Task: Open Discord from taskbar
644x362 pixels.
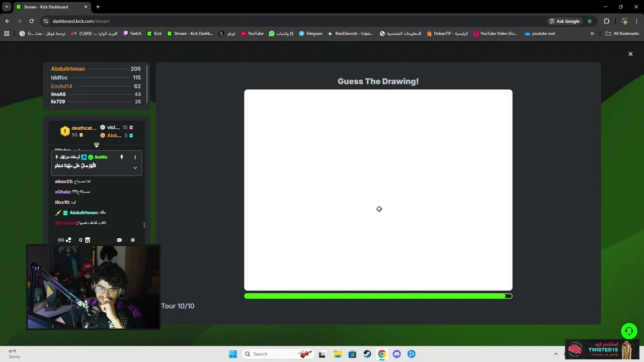Action: click(396, 354)
